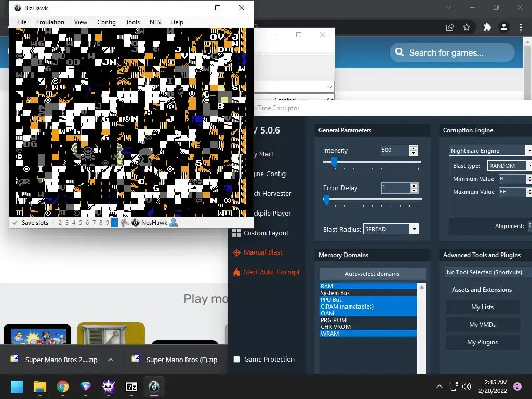This screenshot has height=399, width=532.
Task: Expand Super Mario Bros 2 zip download options
Action: pos(111,360)
